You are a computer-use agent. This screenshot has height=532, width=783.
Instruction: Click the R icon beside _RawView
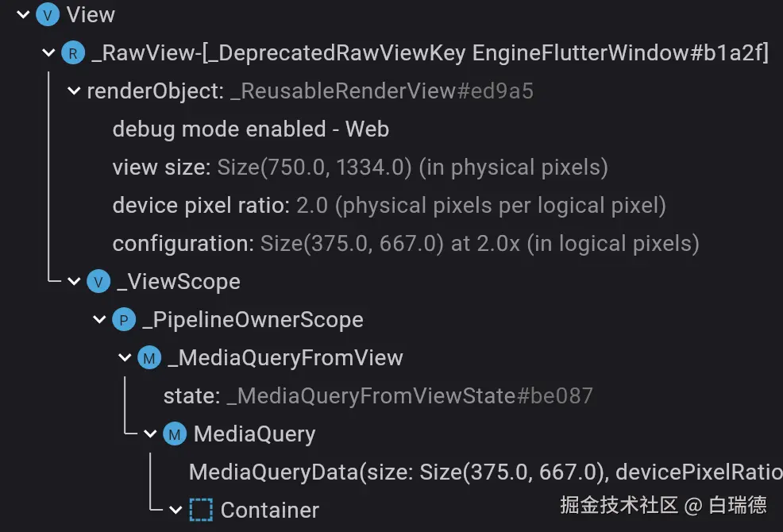[73, 53]
